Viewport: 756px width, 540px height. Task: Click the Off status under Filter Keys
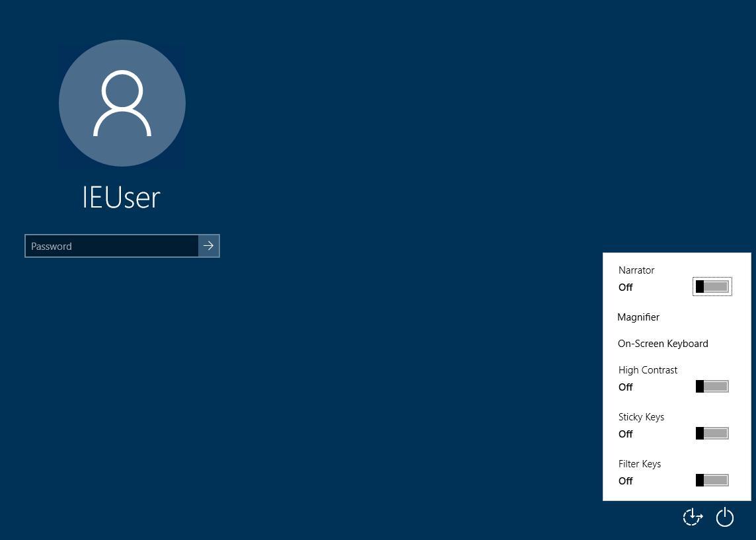(626, 481)
